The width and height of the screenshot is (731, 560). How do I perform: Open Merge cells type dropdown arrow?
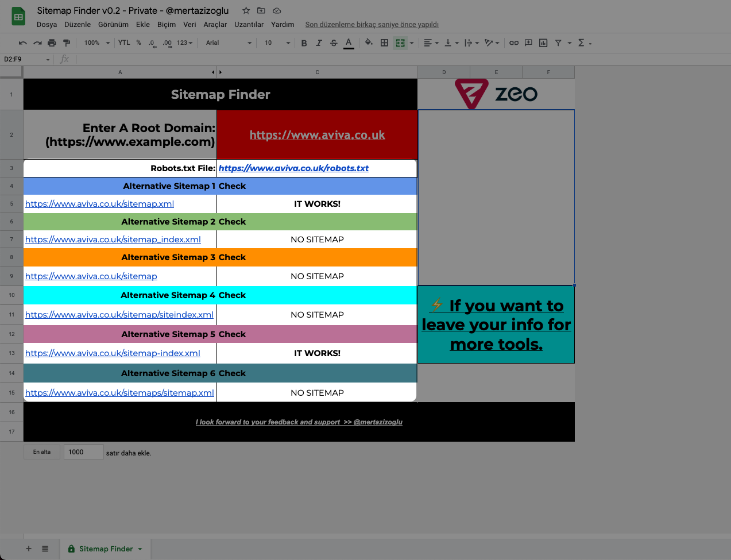tap(412, 43)
